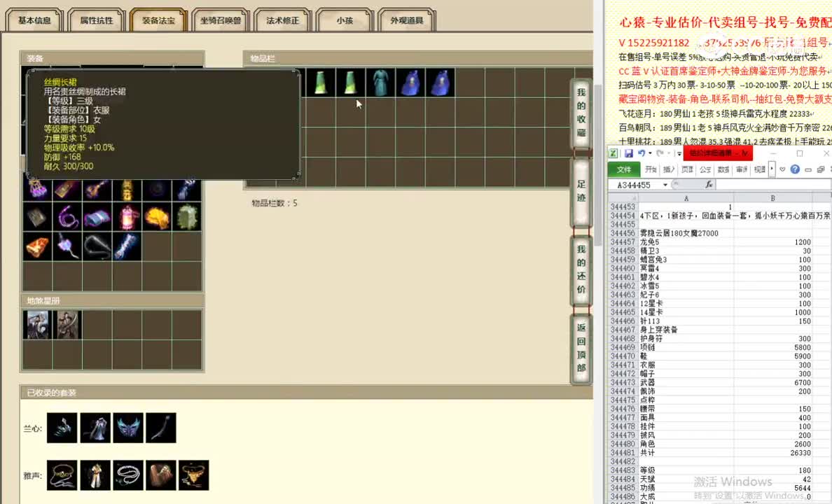This screenshot has height=504, width=832.
Task: Open the first star card in 地煞星册
Action: (38, 325)
